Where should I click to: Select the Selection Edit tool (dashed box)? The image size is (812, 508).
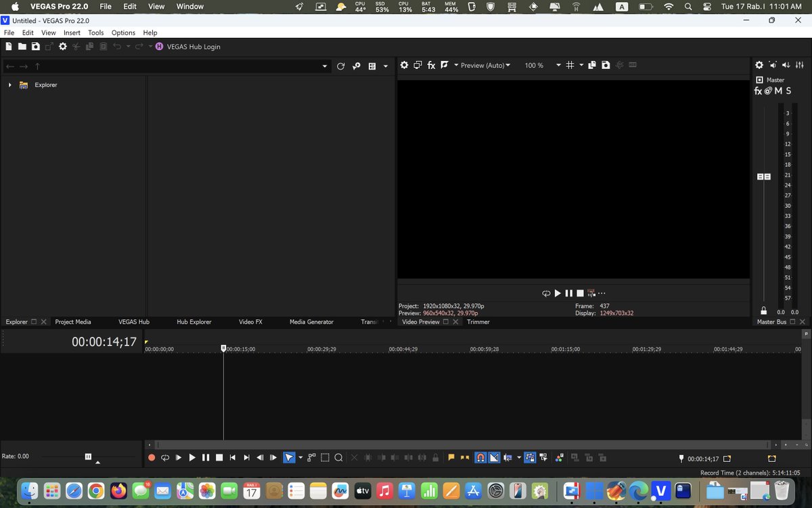click(325, 458)
